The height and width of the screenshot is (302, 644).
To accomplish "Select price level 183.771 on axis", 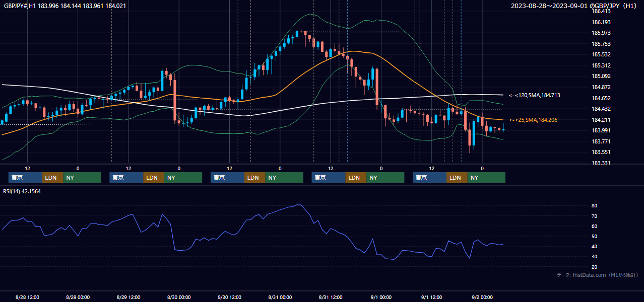I will pyautogui.click(x=601, y=141).
